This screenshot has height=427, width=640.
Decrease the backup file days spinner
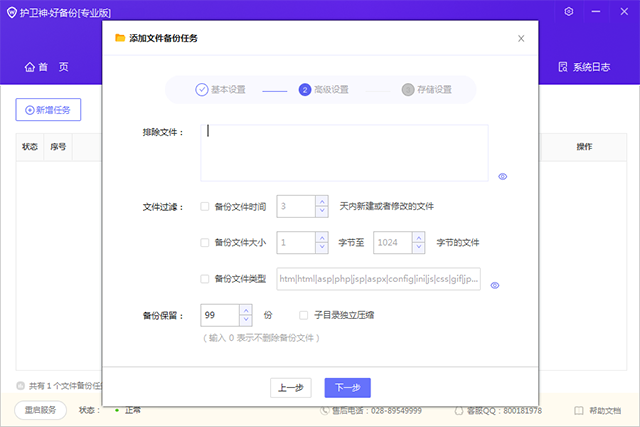coord(321,212)
